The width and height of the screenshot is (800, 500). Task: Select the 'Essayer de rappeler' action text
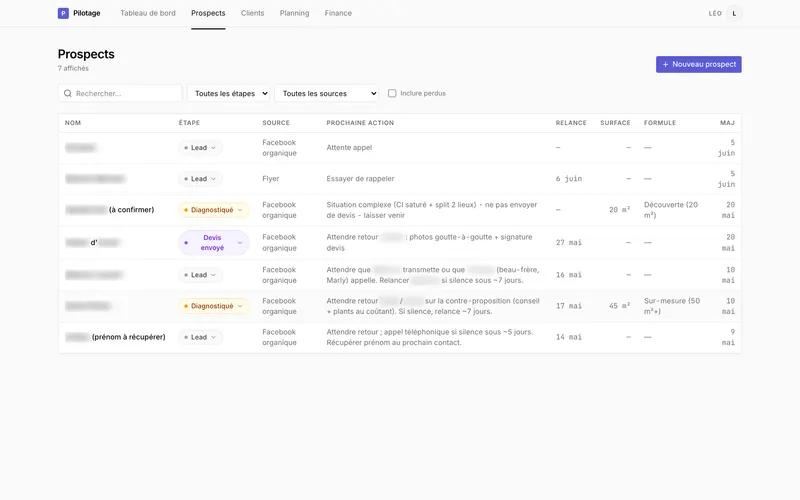[360, 179]
